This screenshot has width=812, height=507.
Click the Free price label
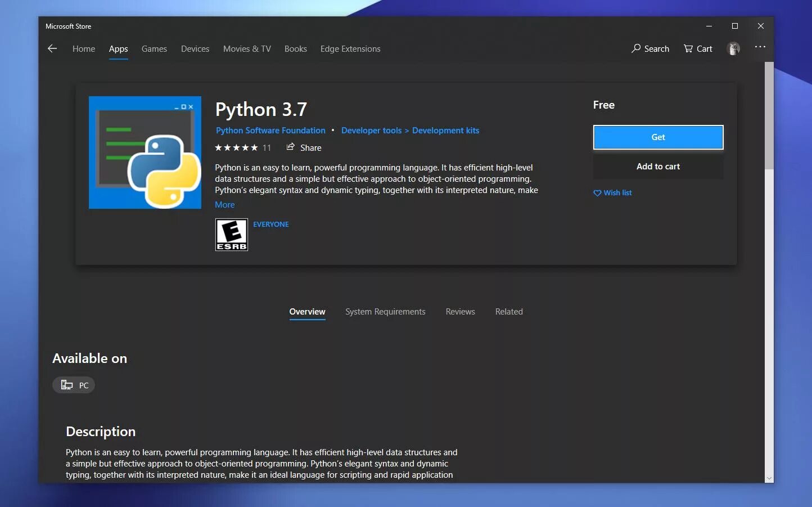click(604, 105)
